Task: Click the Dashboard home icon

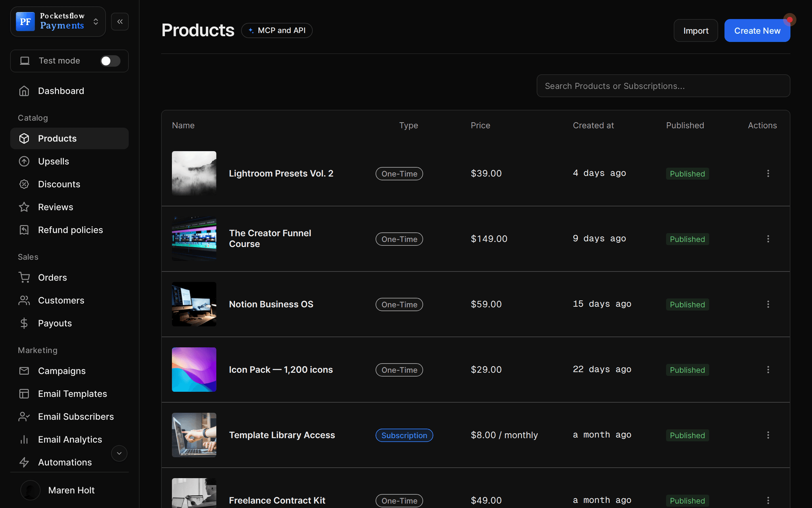Action: coord(24,91)
